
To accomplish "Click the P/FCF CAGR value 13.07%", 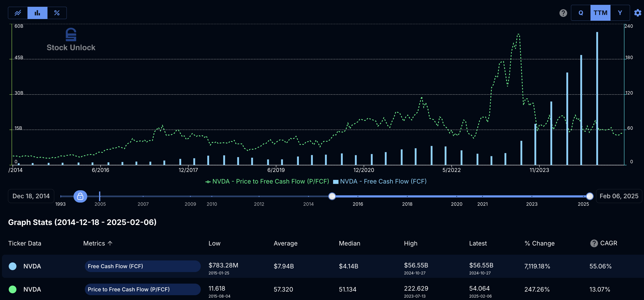I will 600,289.
